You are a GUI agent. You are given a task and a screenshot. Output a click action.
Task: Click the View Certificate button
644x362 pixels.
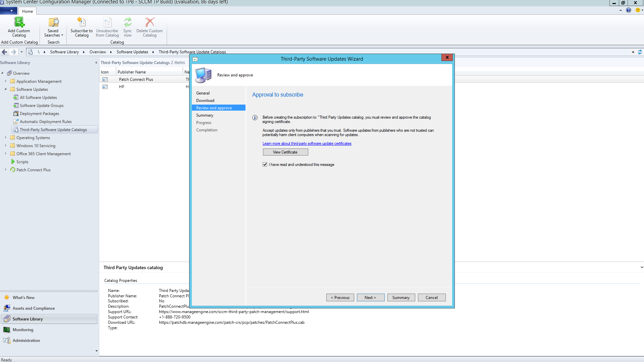point(285,152)
